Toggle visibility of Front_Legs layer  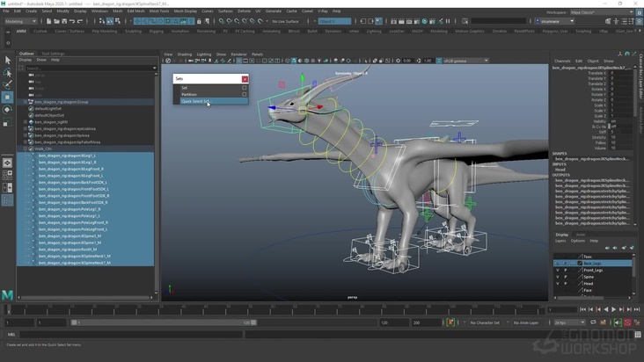tap(557, 270)
